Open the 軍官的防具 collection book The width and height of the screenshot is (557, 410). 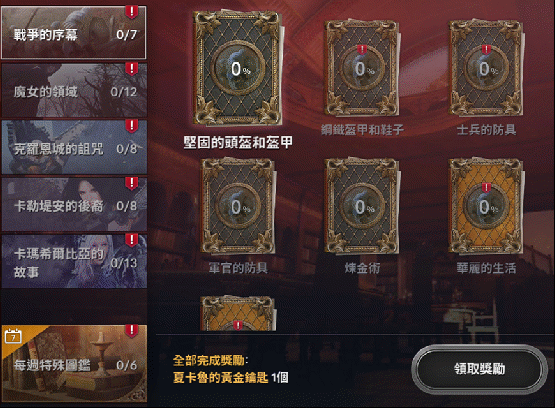[x=238, y=206]
